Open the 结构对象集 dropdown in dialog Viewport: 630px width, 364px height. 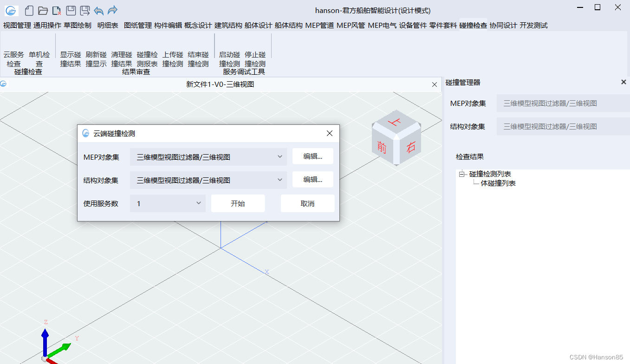coord(208,180)
